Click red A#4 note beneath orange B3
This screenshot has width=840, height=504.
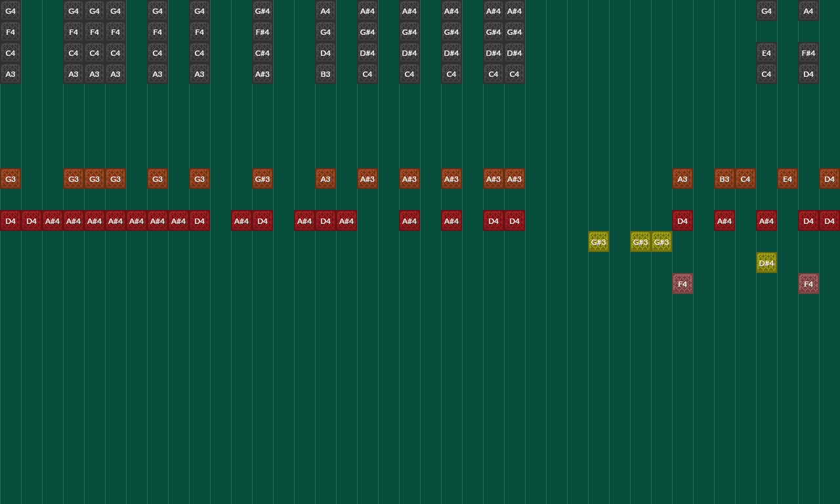(724, 220)
